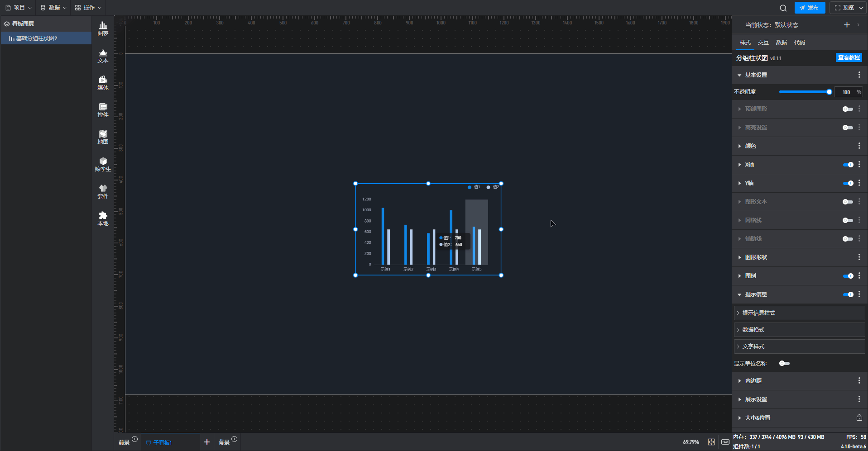
Task: Disable the 图例 toggle
Action: [x=848, y=276]
